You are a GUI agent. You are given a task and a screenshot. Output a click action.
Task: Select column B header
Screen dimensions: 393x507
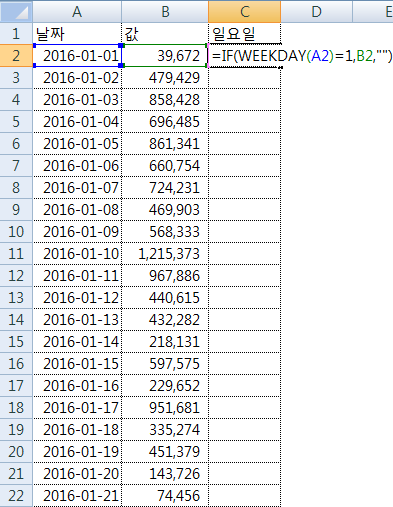[x=165, y=11]
